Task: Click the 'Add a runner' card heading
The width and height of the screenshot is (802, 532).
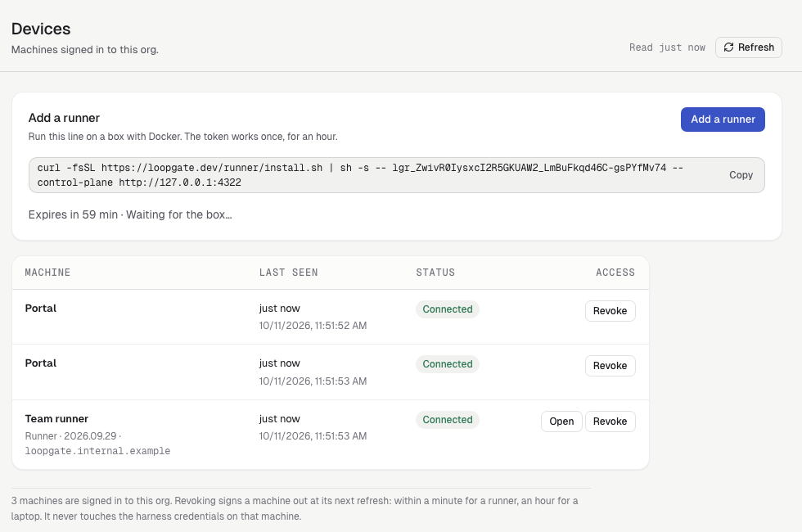Action: [x=64, y=118]
